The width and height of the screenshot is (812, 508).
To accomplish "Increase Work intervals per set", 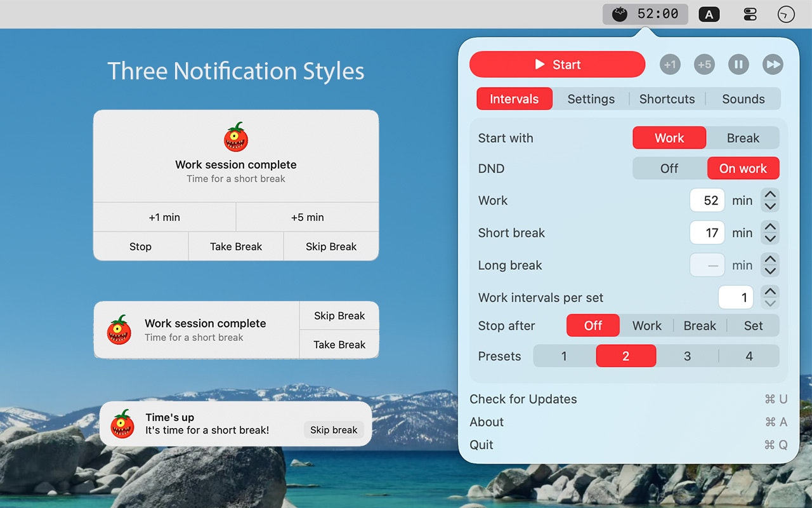I will 770,293.
